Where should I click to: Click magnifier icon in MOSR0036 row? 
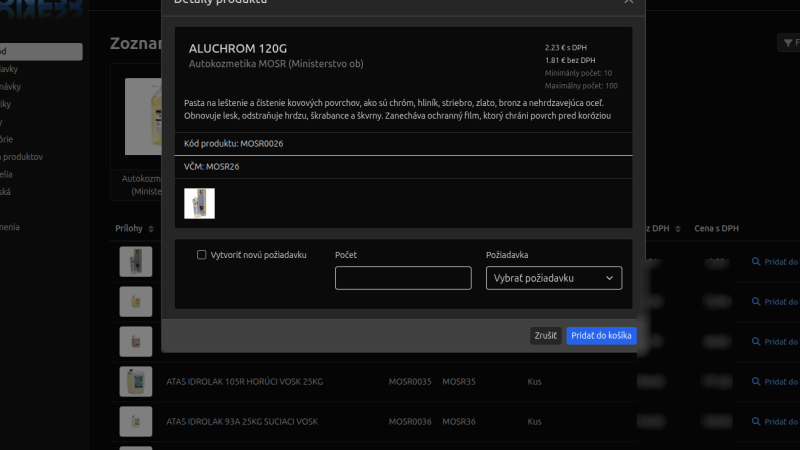[756, 421]
